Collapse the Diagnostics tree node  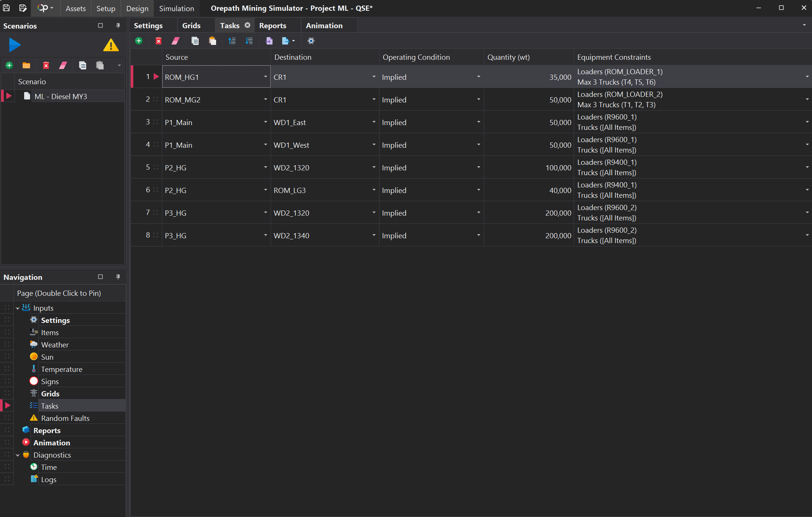[x=17, y=455]
